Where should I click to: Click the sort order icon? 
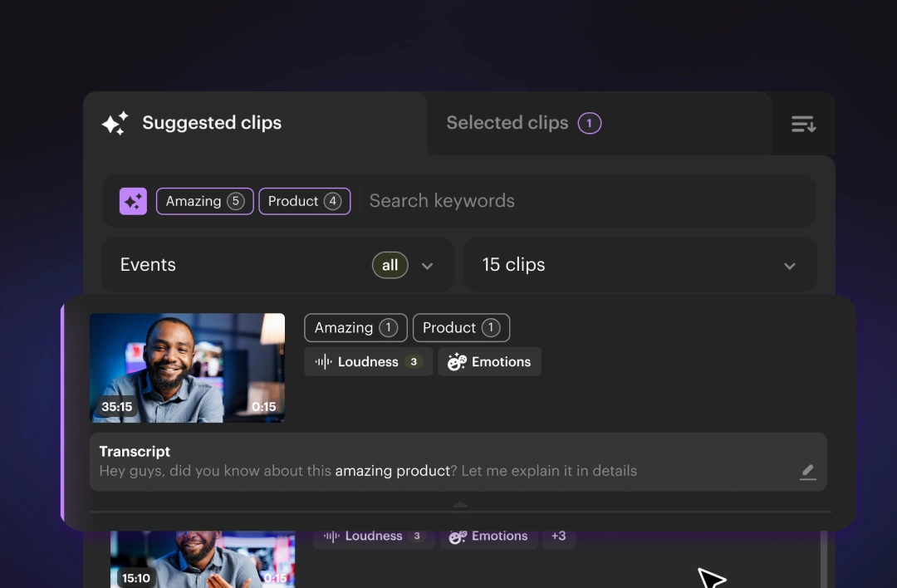point(803,124)
